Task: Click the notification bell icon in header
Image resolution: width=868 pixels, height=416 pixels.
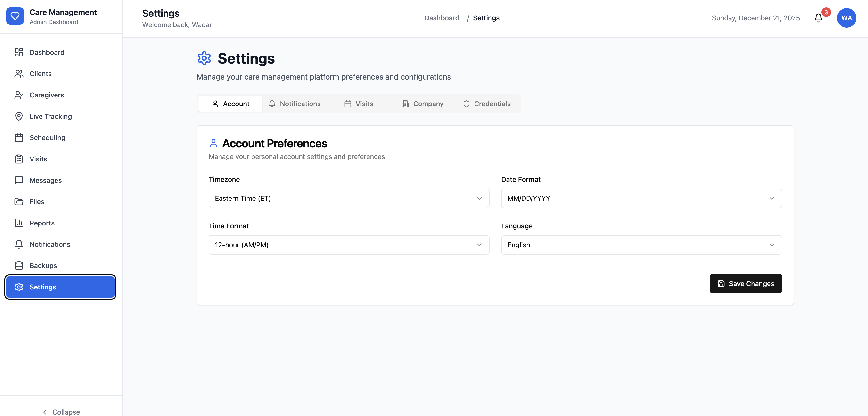Action: click(x=818, y=18)
